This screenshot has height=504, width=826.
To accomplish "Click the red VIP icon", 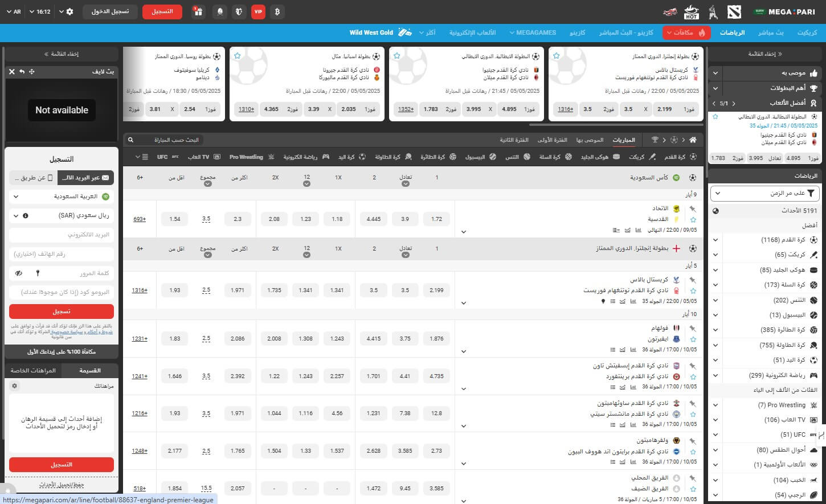I will [258, 11].
